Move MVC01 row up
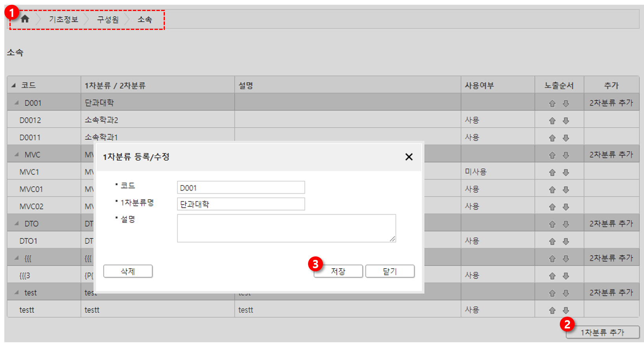 coord(552,190)
